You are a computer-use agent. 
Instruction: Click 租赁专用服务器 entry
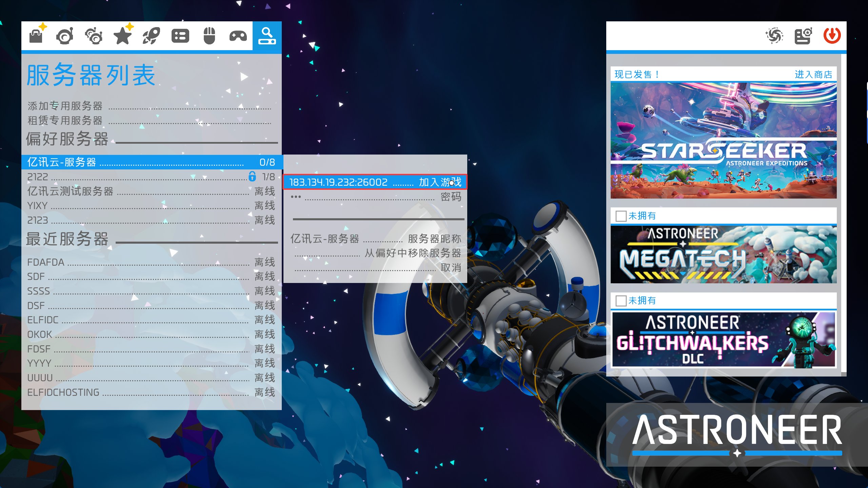pyautogui.click(x=149, y=120)
